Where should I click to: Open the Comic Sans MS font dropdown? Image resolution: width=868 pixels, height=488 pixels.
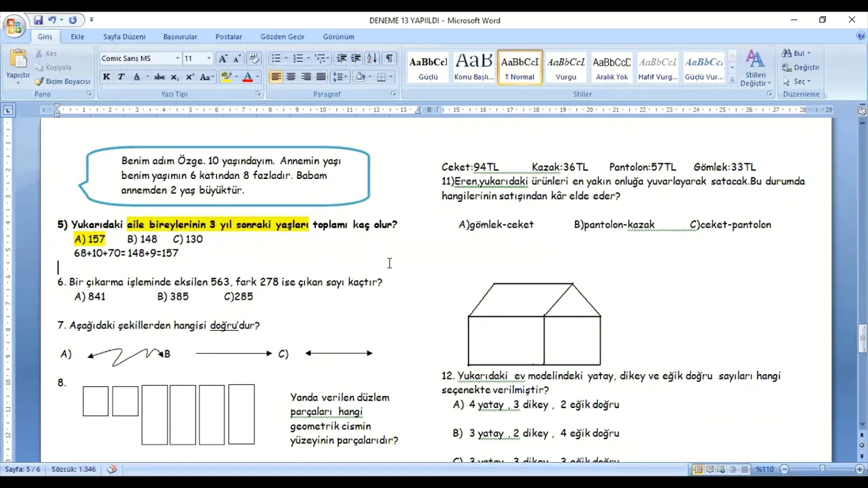[178, 58]
